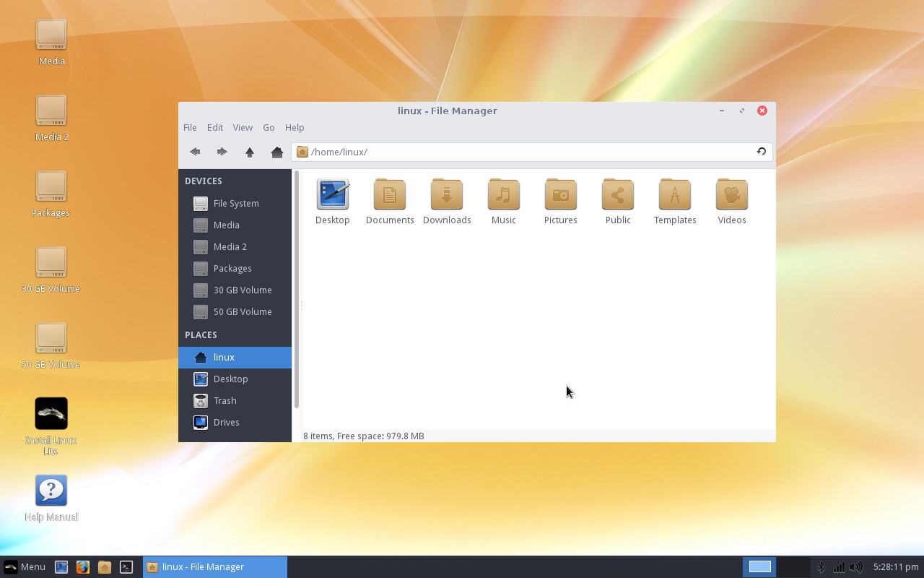
Task: Open the View menu
Action: [243, 127]
